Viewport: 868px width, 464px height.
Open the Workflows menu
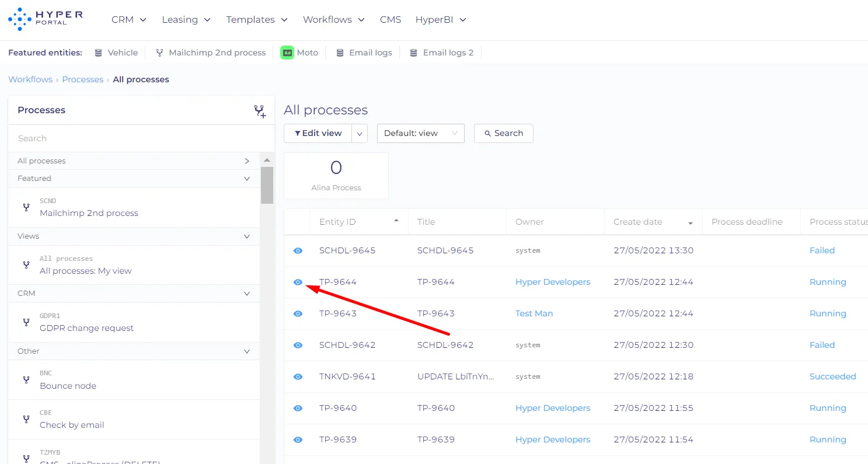click(333, 19)
